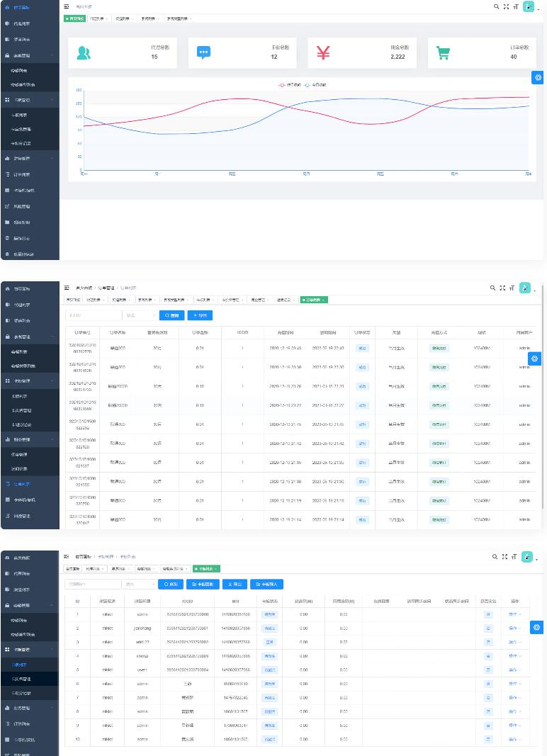
Task: Click the ICCID column header in the order table
Action: tap(242, 333)
